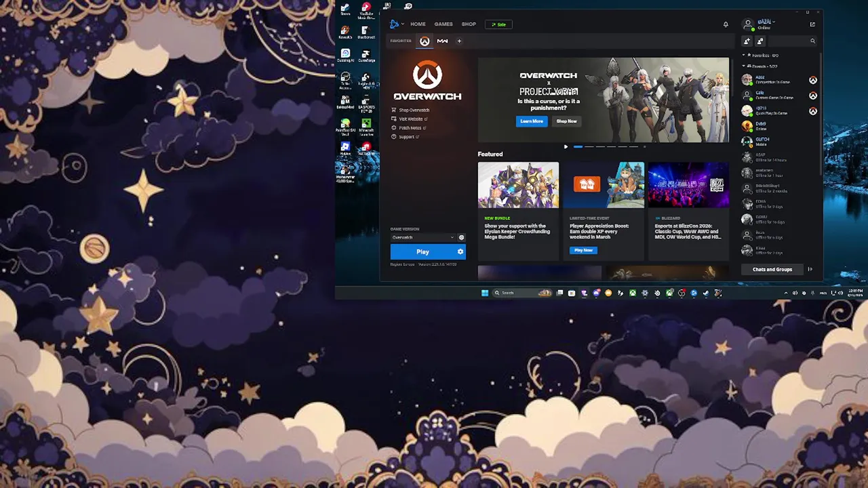
Task: Click the region globe icon
Action: click(462, 237)
